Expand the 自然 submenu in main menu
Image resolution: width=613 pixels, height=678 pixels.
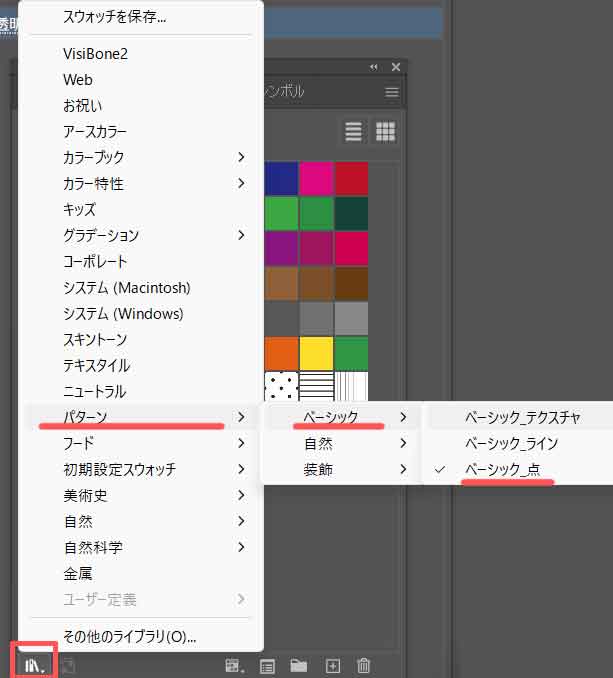(x=141, y=521)
